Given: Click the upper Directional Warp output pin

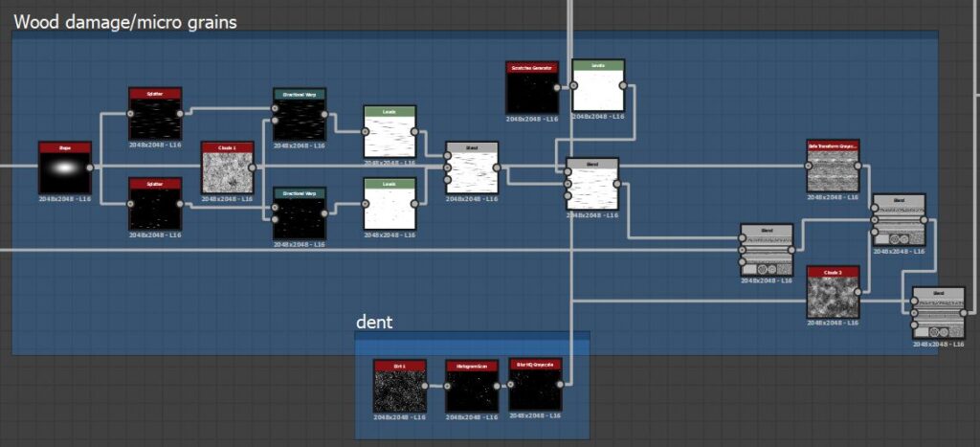Looking at the screenshot, I should pyautogui.click(x=324, y=115).
